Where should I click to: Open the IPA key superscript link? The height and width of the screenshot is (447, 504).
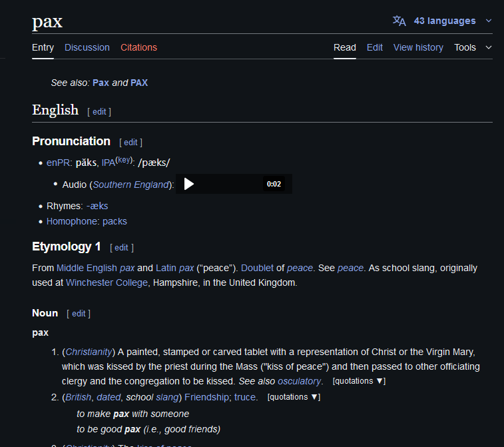coord(123,160)
